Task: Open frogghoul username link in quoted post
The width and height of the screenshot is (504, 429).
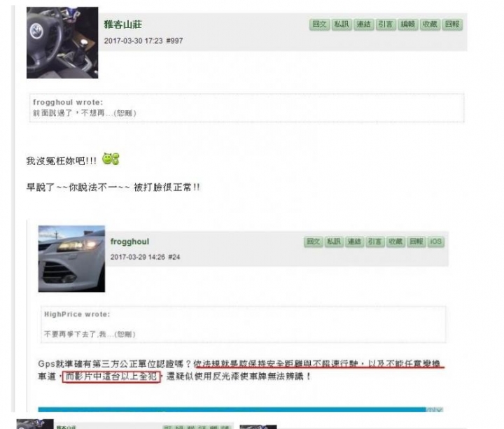Action: (x=130, y=241)
